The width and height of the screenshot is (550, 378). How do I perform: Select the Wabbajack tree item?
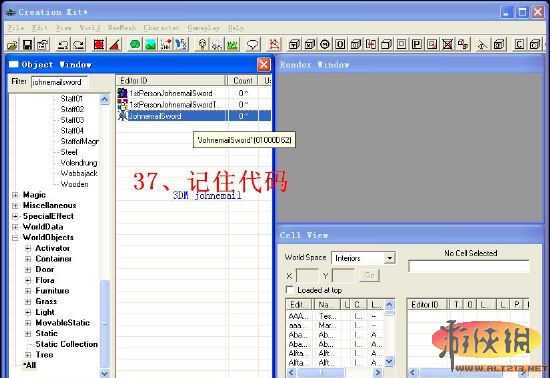79,173
